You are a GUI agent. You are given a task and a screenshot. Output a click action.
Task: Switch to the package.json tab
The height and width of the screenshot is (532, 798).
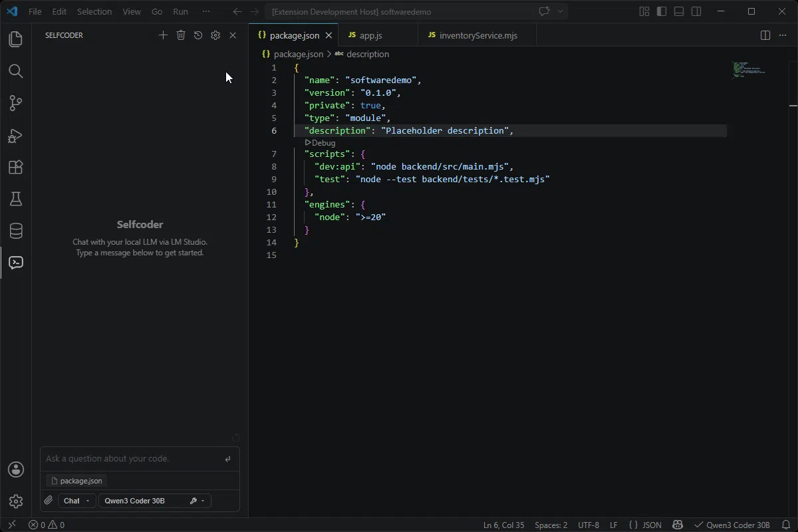(293, 35)
